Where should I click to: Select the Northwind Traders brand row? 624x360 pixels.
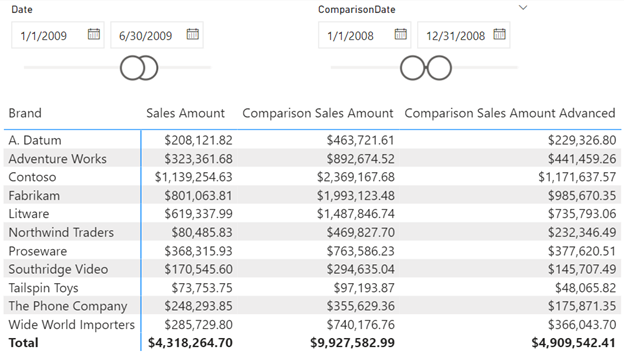[x=312, y=232]
